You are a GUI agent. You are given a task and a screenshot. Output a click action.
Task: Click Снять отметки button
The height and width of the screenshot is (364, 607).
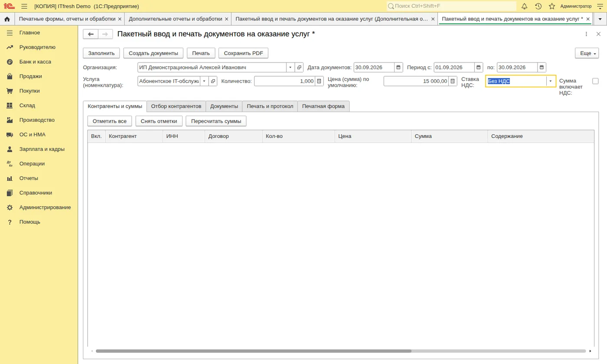(159, 121)
